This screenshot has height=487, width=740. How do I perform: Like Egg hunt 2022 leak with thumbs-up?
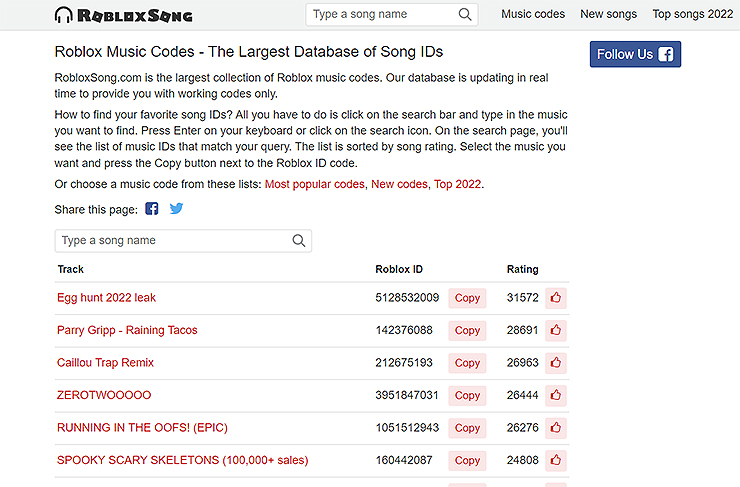point(556,298)
